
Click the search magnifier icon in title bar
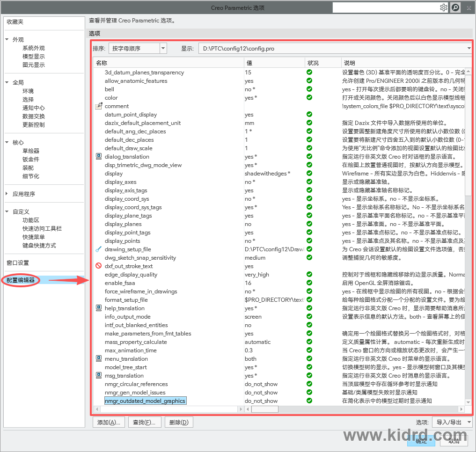pyautogui.click(x=455, y=7)
